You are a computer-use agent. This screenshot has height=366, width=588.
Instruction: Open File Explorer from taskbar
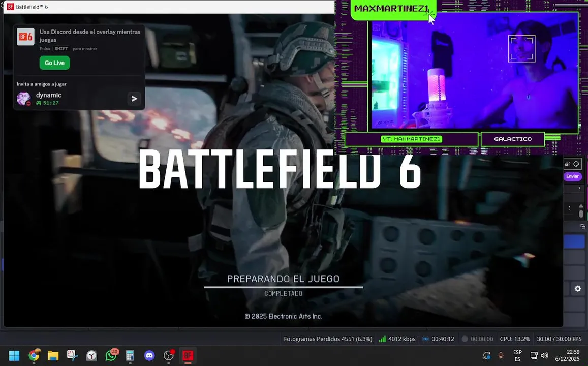53,355
